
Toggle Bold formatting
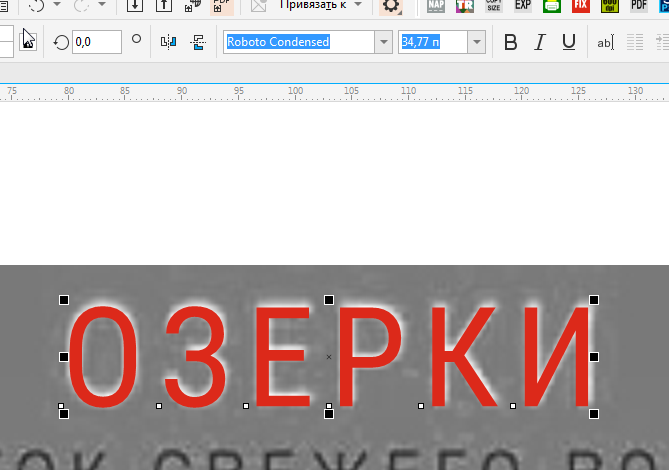click(x=510, y=42)
